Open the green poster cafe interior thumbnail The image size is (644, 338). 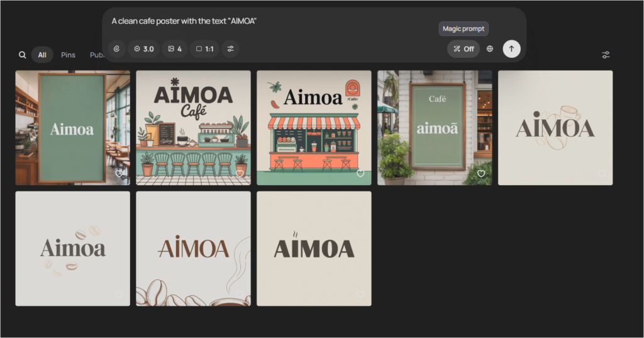(72, 127)
